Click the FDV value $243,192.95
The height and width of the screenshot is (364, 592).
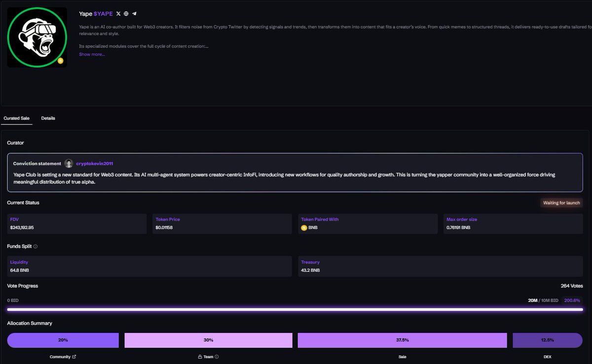[22, 227]
